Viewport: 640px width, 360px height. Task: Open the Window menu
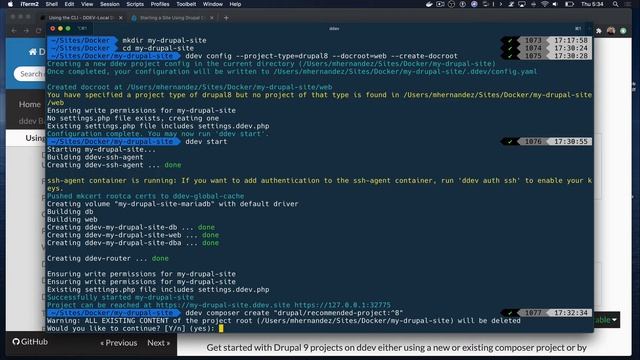[213, 4]
